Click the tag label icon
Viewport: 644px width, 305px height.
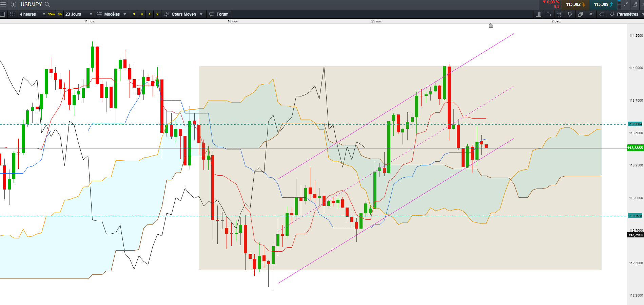pos(602,14)
